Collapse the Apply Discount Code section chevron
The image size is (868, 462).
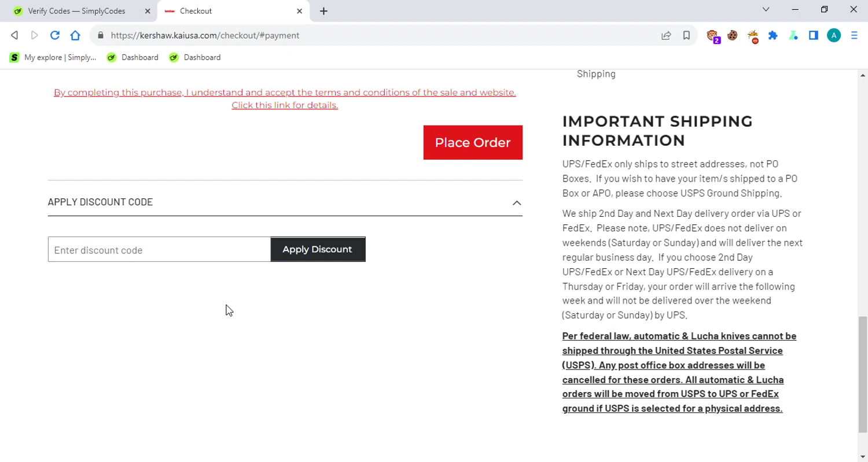(x=517, y=203)
